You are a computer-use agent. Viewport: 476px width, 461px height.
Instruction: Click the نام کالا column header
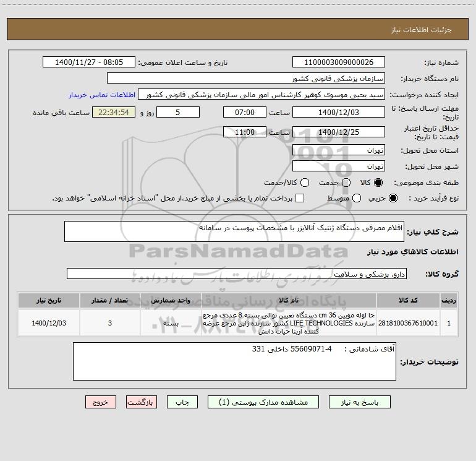(x=289, y=301)
